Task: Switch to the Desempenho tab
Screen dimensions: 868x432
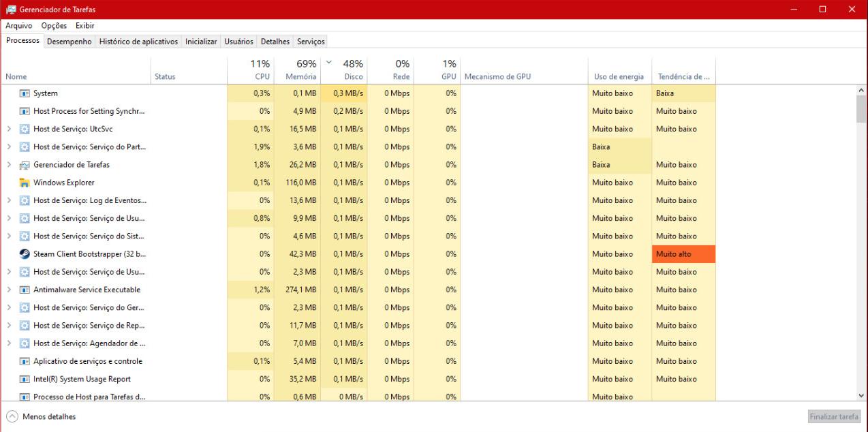Action: [70, 42]
